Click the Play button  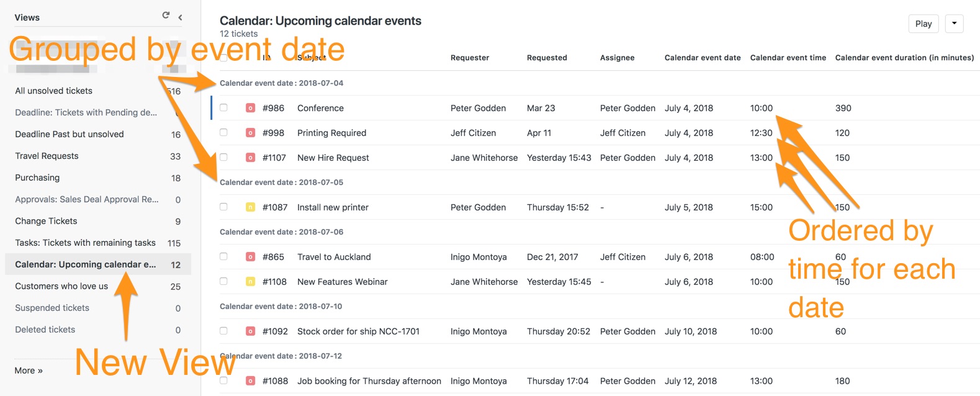pyautogui.click(x=924, y=24)
